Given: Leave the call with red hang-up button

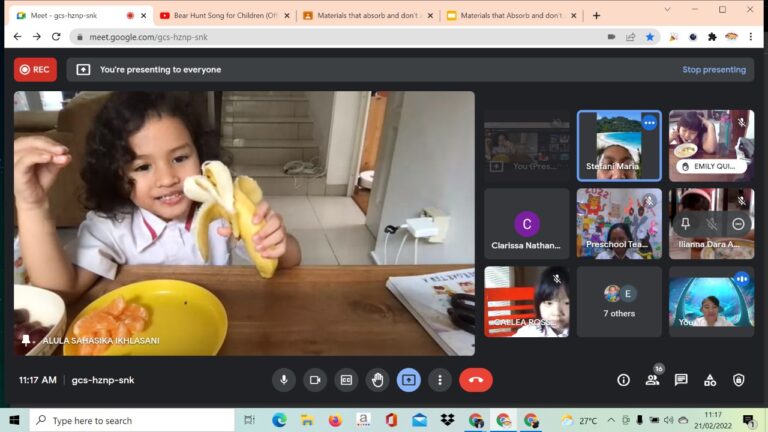Looking at the screenshot, I should tap(475, 380).
